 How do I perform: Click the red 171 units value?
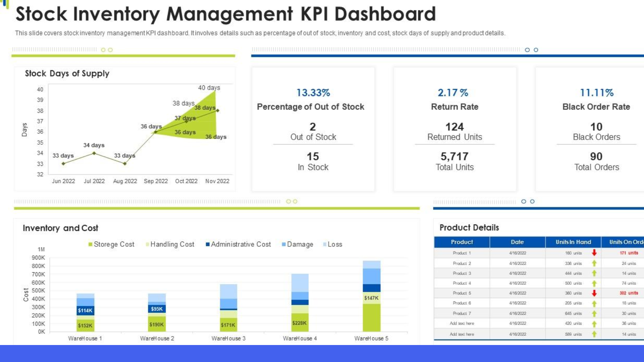click(628, 253)
